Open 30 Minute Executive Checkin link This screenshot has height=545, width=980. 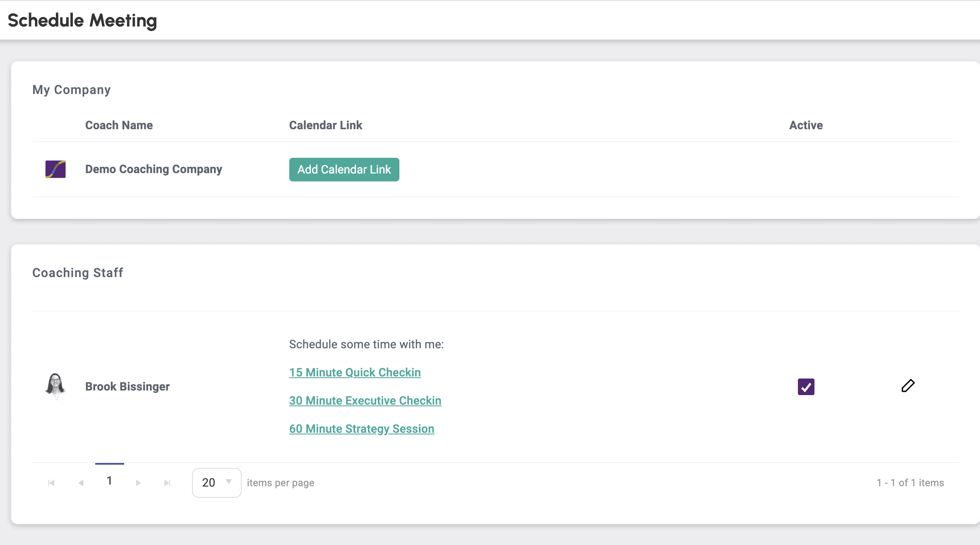coord(365,400)
